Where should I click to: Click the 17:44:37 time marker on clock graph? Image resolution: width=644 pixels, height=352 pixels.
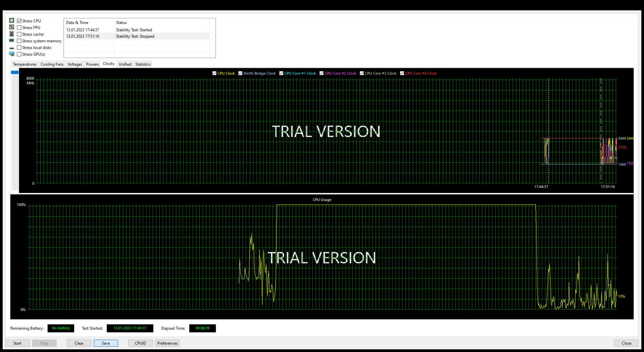click(x=541, y=187)
